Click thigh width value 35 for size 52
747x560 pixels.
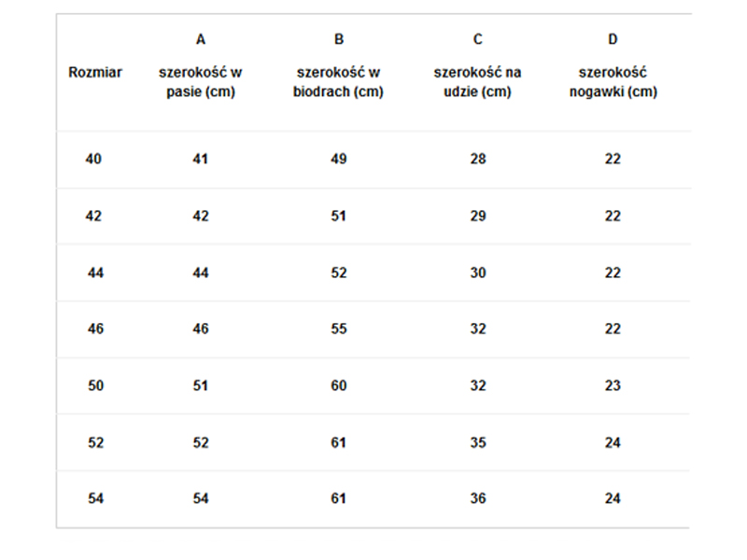(x=478, y=443)
